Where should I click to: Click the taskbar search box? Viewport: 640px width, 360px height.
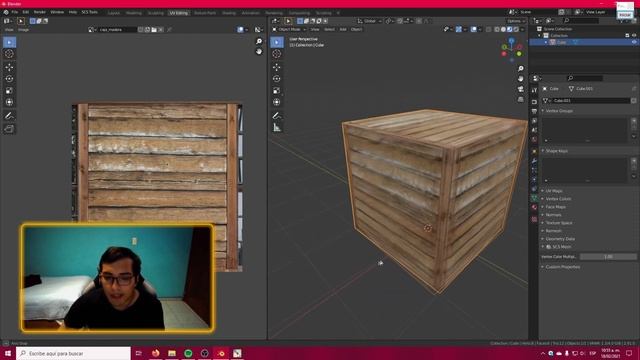pyautogui.click(x=73, y=353)
